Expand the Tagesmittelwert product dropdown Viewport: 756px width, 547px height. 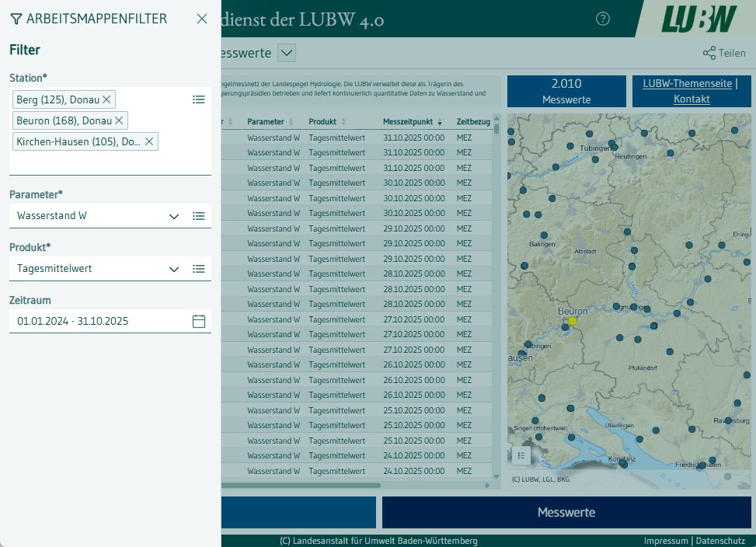[174, 270]
